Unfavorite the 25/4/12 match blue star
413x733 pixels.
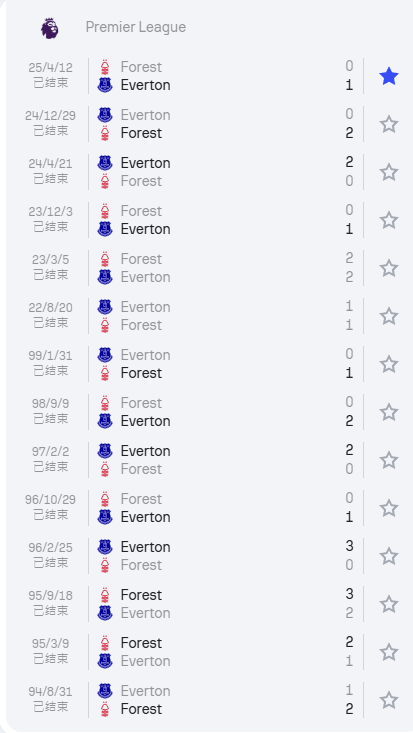pos(389,76)
